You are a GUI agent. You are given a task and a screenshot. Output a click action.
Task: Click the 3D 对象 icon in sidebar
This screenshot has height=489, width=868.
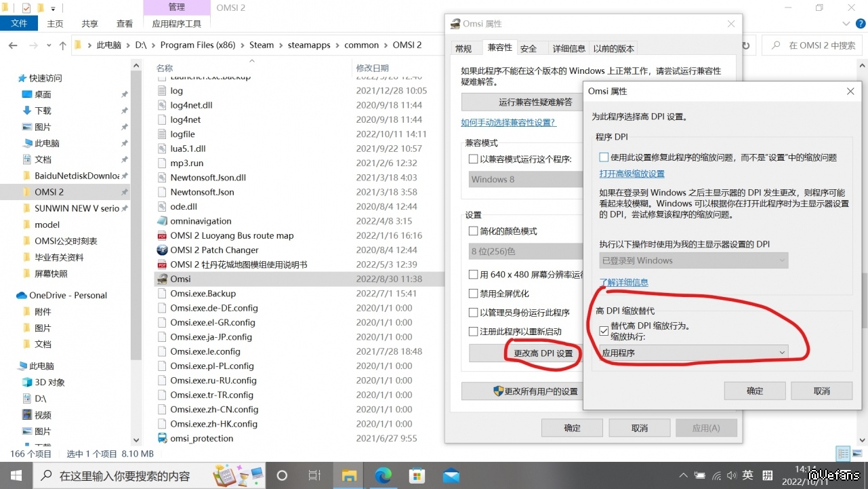point(27,382)
